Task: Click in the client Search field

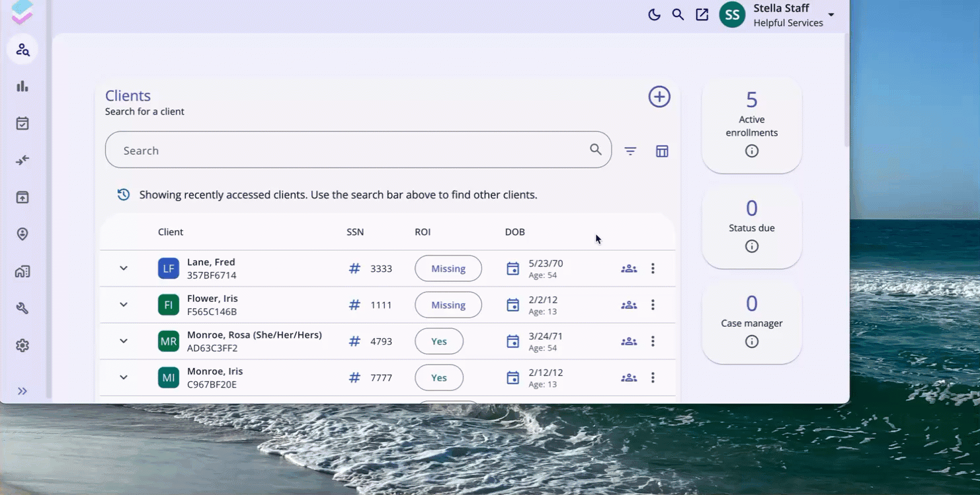Action: click(358, 150)
